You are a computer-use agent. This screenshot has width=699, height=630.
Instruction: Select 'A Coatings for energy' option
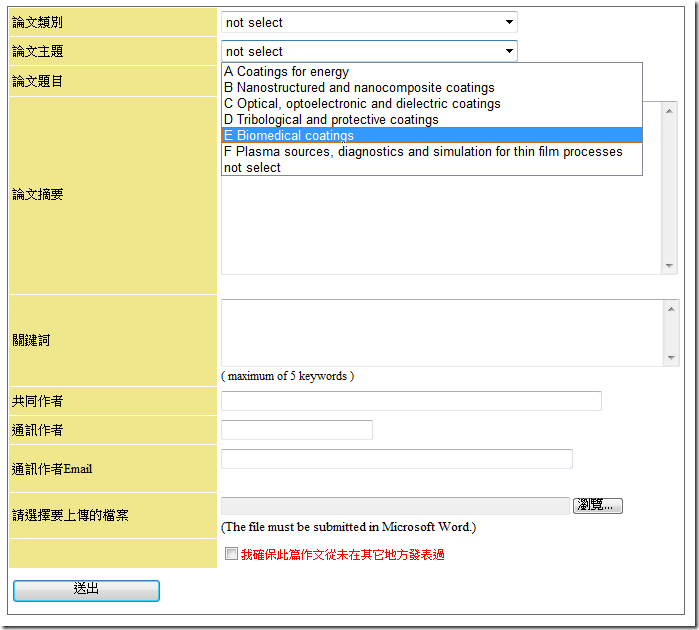[x=287, y=72]
